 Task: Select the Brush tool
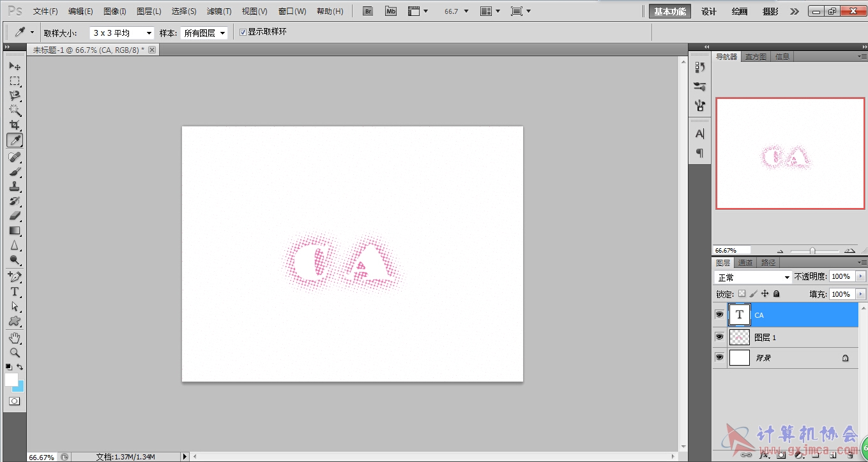(15, 171)
